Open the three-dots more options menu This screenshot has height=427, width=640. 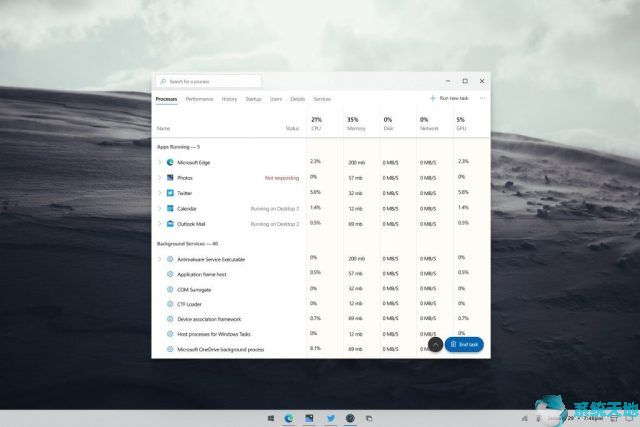click(x=482, y=98)
